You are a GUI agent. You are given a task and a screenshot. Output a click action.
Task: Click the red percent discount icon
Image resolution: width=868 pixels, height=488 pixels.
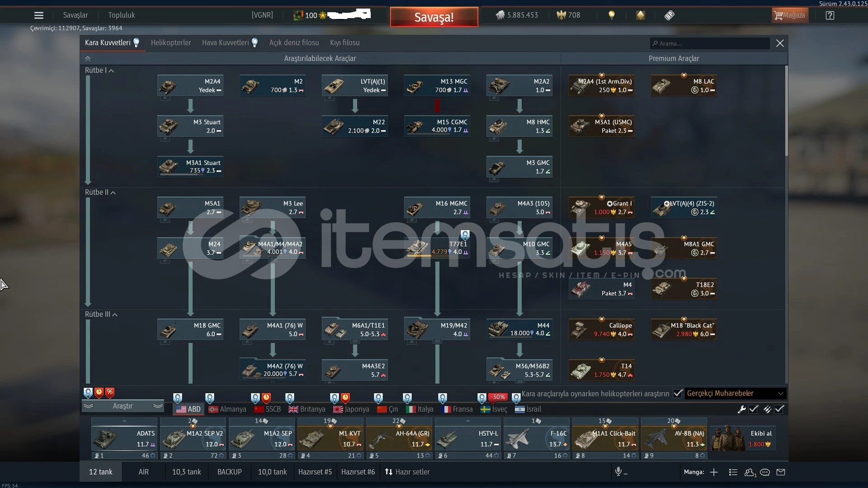click(x=110, y=393)
